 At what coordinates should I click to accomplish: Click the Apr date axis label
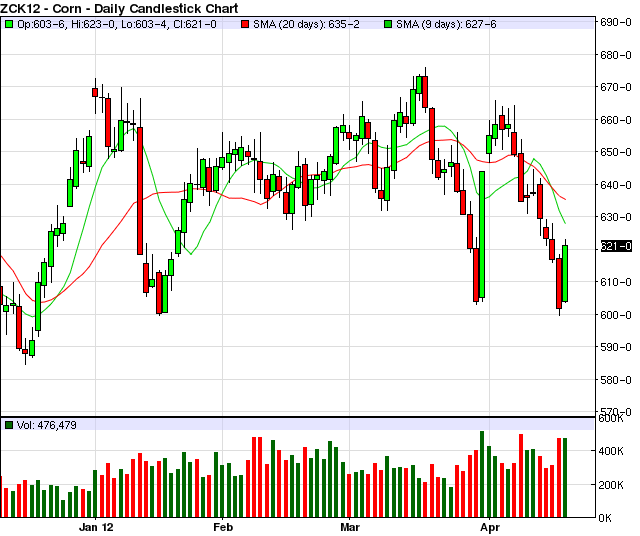(x=490, y=527)
